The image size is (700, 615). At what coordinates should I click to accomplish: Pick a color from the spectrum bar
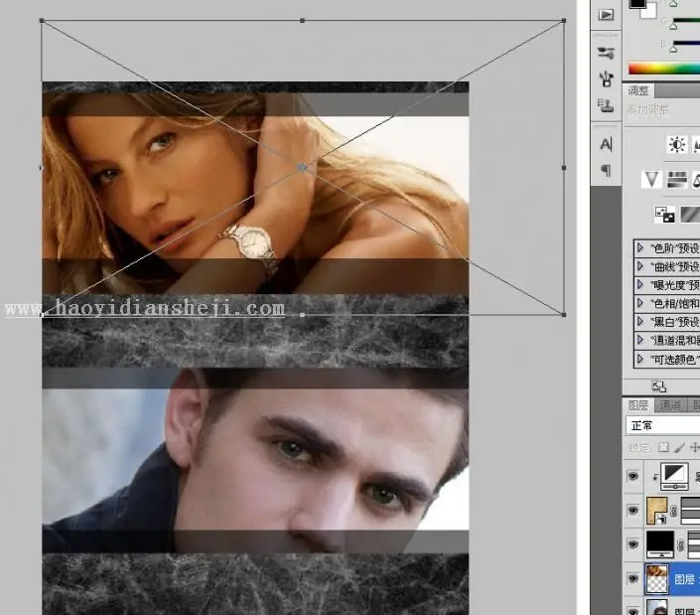(664, 69)
